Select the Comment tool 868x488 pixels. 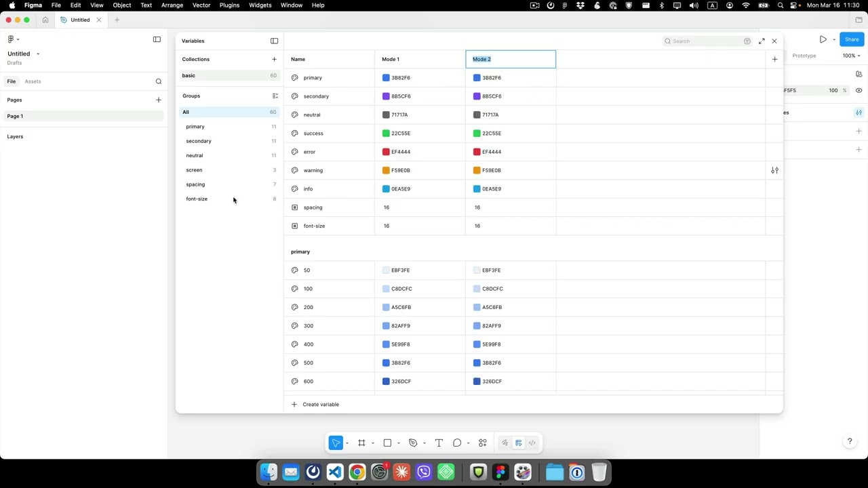pos(457,443)
